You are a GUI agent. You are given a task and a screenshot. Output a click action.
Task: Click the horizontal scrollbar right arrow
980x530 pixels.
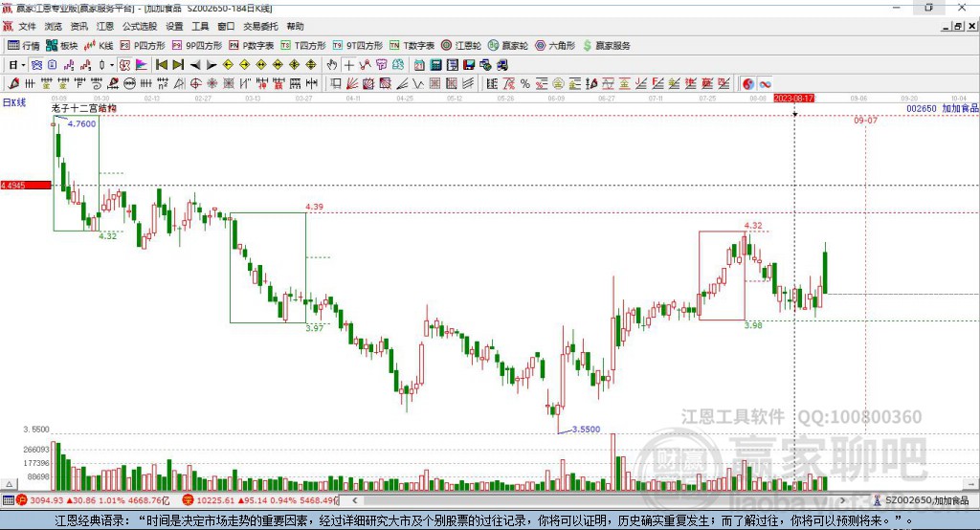point(842,500)
